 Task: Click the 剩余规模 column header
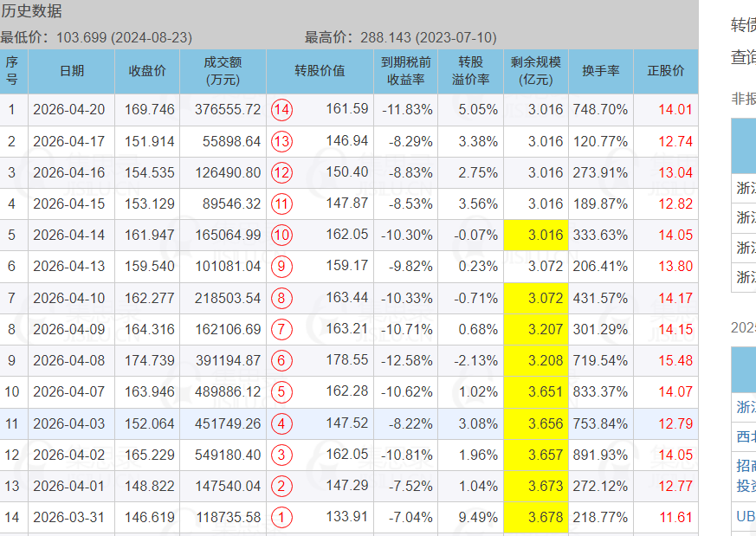(x=535, y=71)
